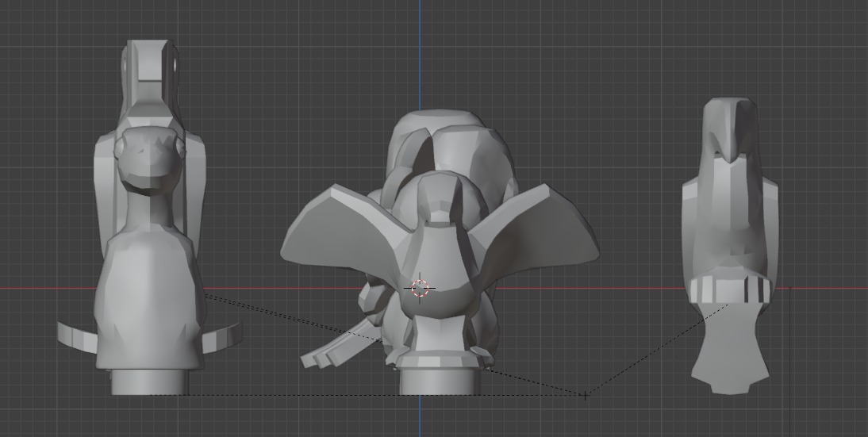This screenshot has height=437, width=868.
Task: Select the plus-shaped empty where dashed lines meet
Action: pyautogui.click(x=586, y=395)
